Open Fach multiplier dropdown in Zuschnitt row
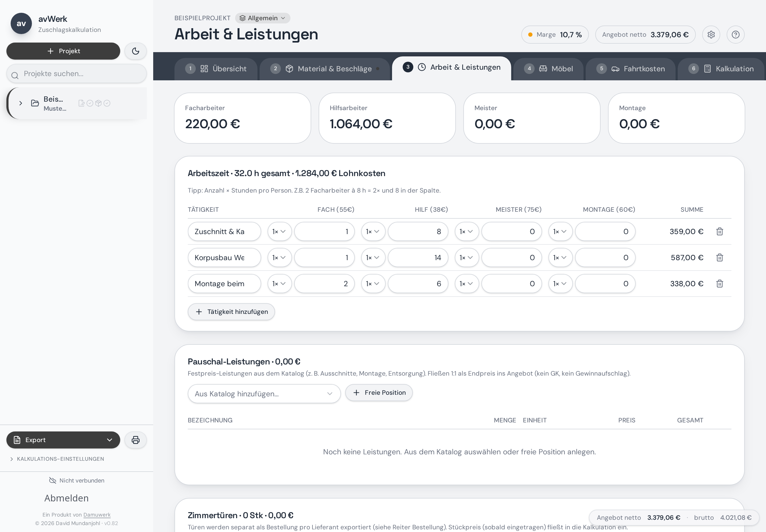The image size is (766, 532). pyautogui.click(x=279, y=231)
